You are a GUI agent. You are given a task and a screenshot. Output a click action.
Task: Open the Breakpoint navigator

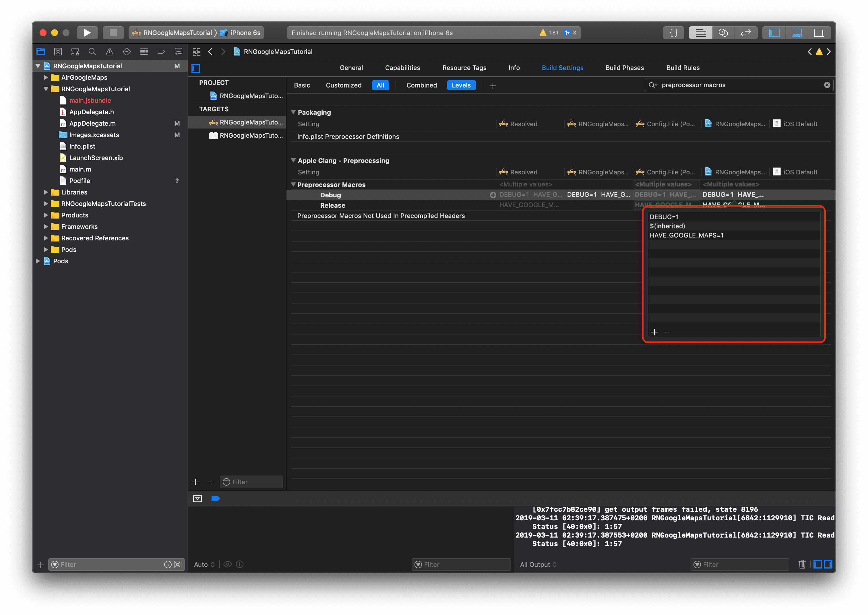point(161,52)
